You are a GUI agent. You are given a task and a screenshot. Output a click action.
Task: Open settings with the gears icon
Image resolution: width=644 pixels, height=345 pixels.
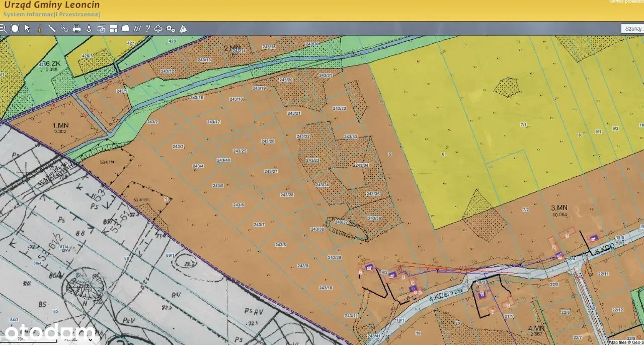click(171, 29)
